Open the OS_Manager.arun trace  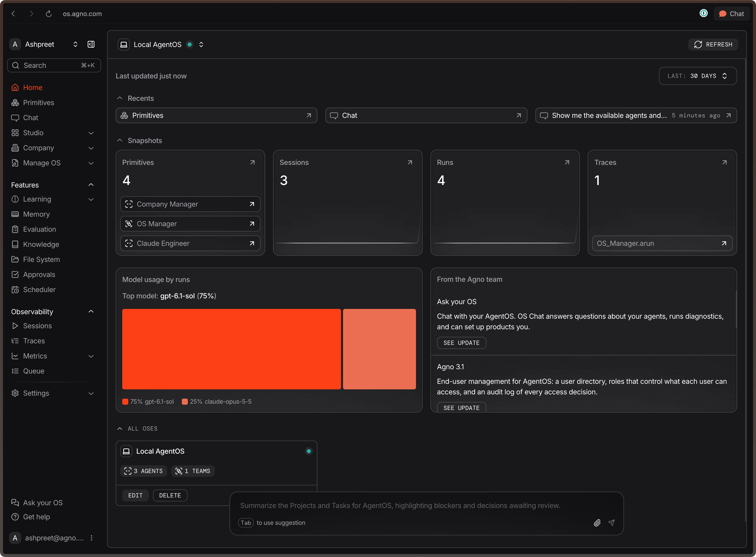[662, 243]
